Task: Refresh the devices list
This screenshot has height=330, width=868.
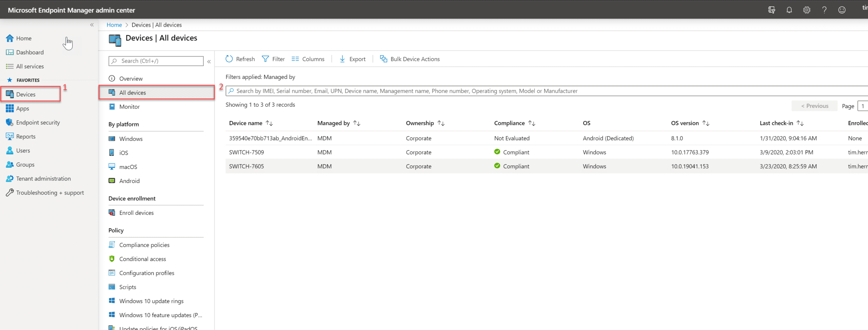Action: (x=240, y=59)
